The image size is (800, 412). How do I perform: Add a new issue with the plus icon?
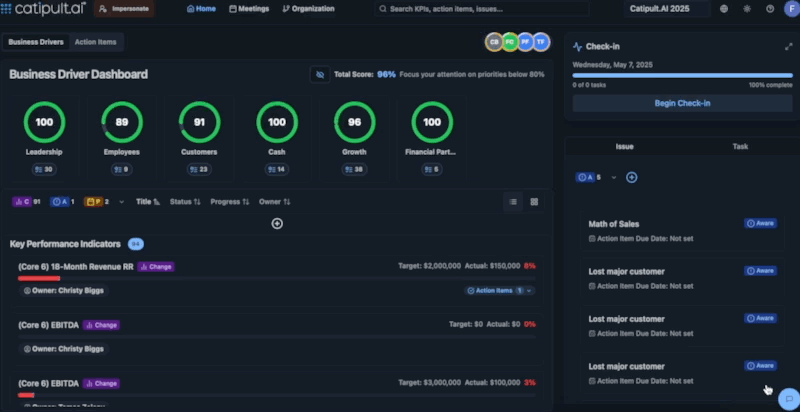coord(631,177)
